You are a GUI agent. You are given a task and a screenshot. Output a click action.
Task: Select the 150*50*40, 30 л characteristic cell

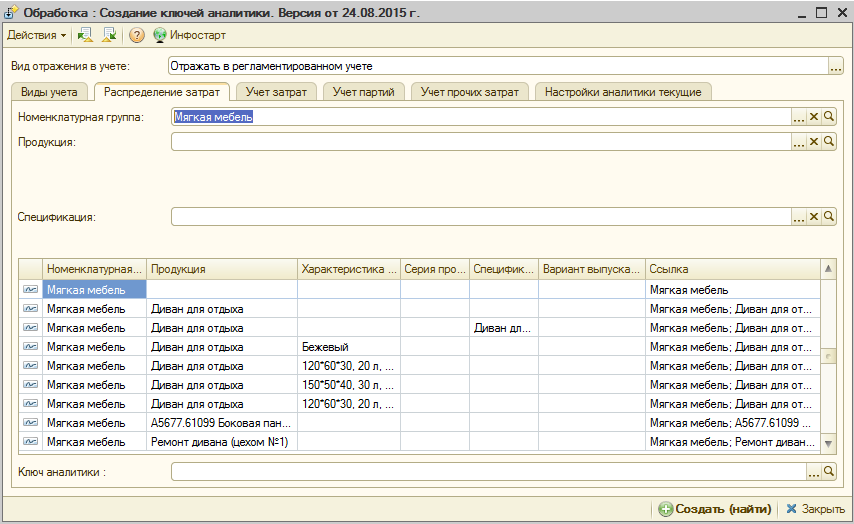[x=349, y=385]
